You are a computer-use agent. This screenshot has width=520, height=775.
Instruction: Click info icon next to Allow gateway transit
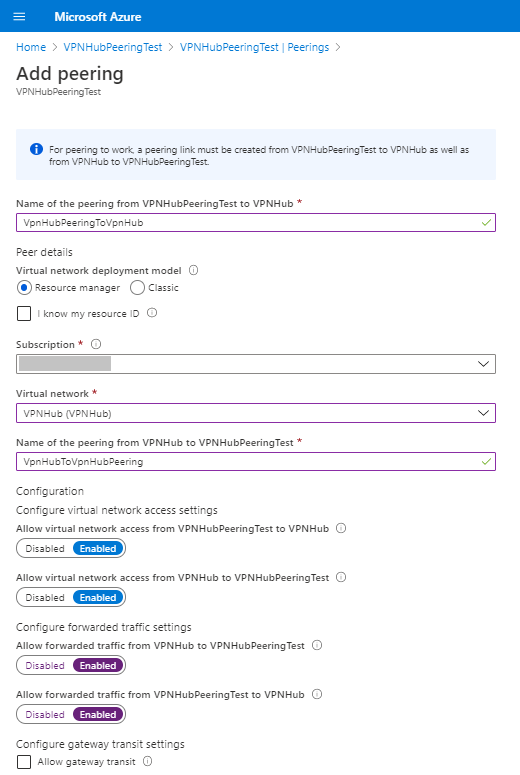coord(147,761)
